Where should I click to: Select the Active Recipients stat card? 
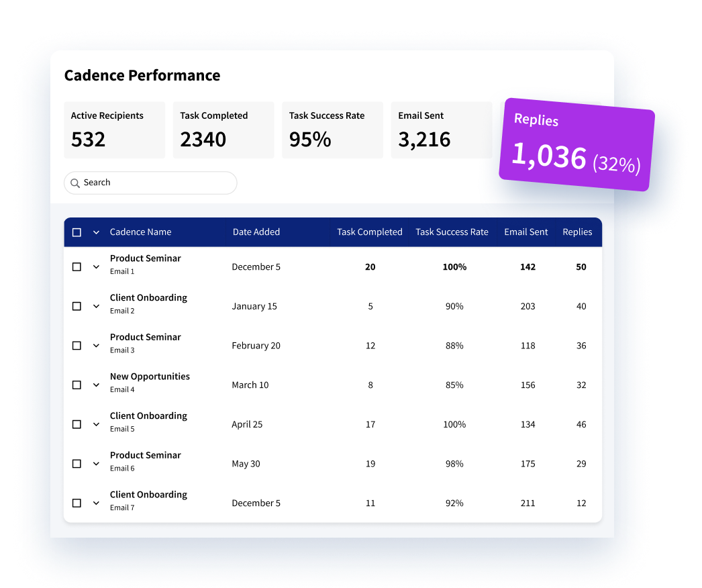click(114, 130)
